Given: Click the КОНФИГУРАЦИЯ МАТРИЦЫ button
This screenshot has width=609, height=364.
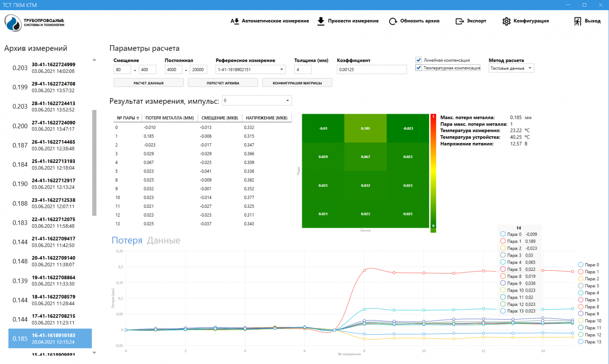Looking at the screenshot, I should tap(297, 83).
